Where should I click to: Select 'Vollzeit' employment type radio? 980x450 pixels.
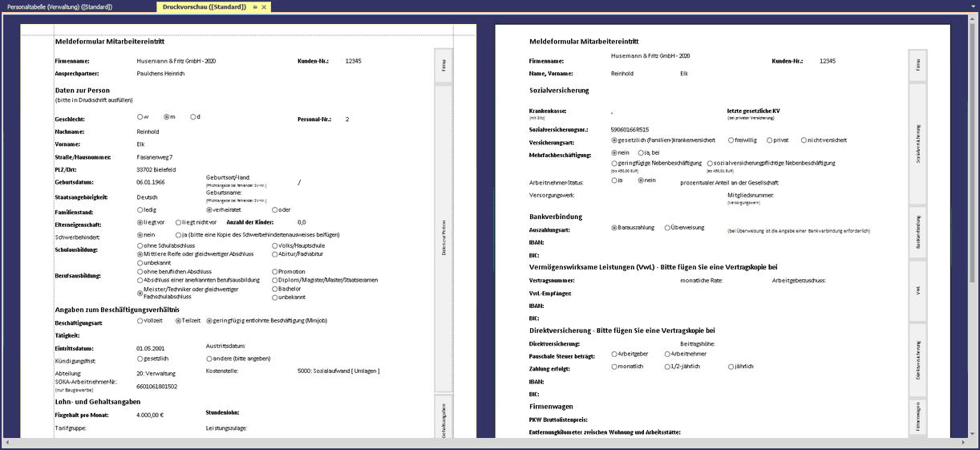(x=140, y=321)
